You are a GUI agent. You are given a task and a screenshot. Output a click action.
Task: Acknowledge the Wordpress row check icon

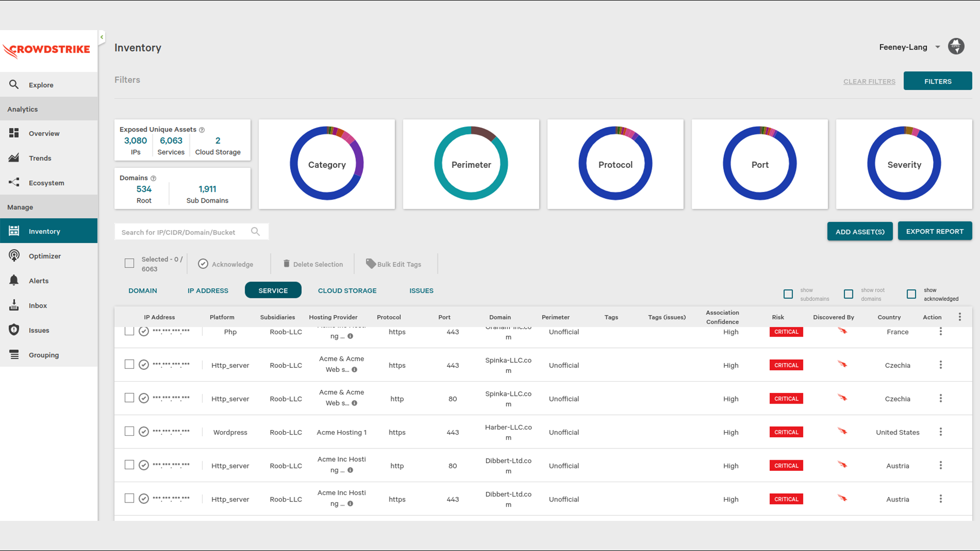click(144, 432)
